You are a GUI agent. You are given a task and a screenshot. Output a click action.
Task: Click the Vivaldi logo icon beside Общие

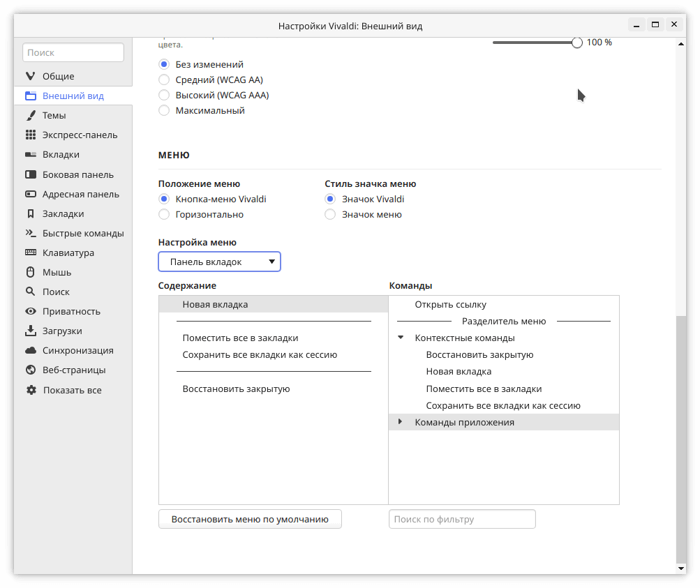[x=30, y=76]
